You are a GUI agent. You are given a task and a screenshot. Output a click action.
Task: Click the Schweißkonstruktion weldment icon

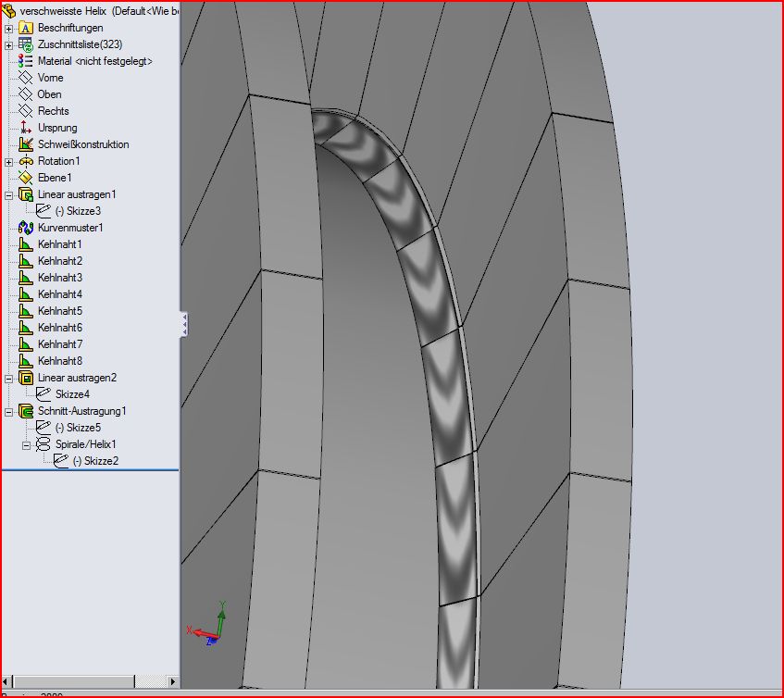(x=26, y=144)
